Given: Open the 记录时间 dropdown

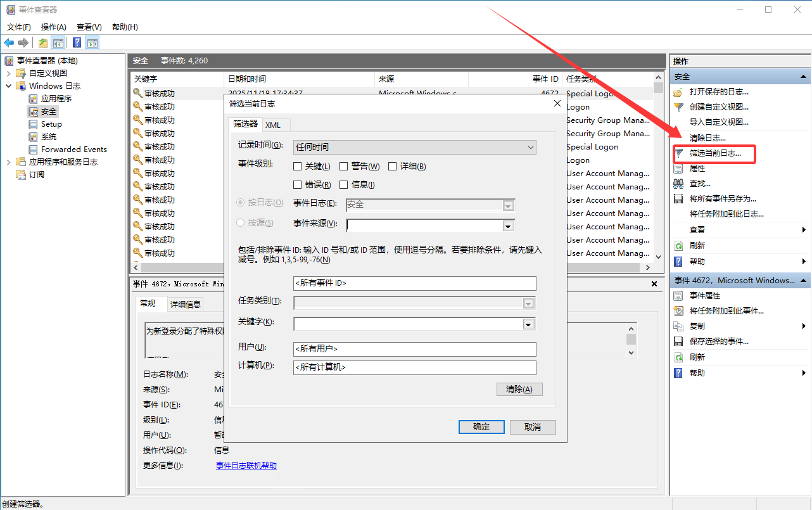Looking at the screenshot, I should (414, 147).
